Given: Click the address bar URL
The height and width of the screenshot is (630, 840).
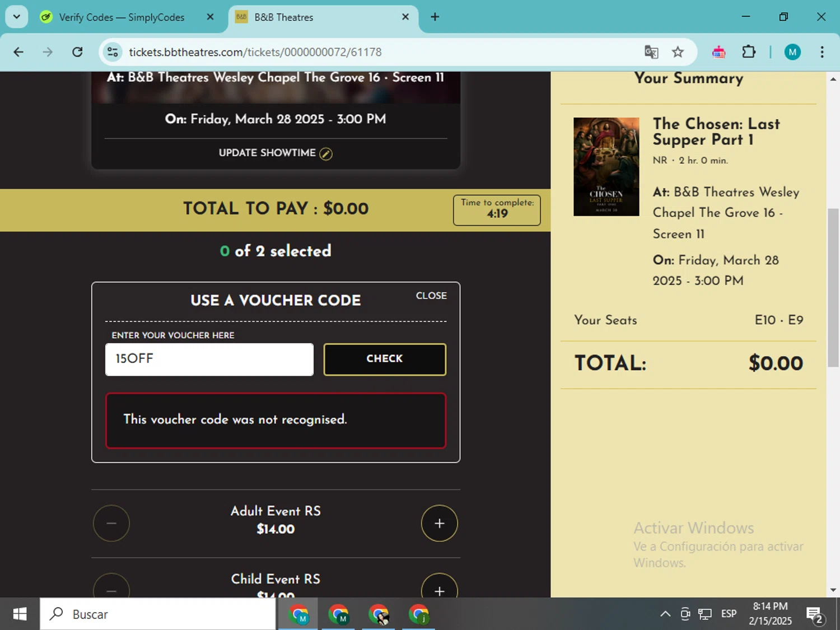Looking at the screenshot, I should (255, 52).
